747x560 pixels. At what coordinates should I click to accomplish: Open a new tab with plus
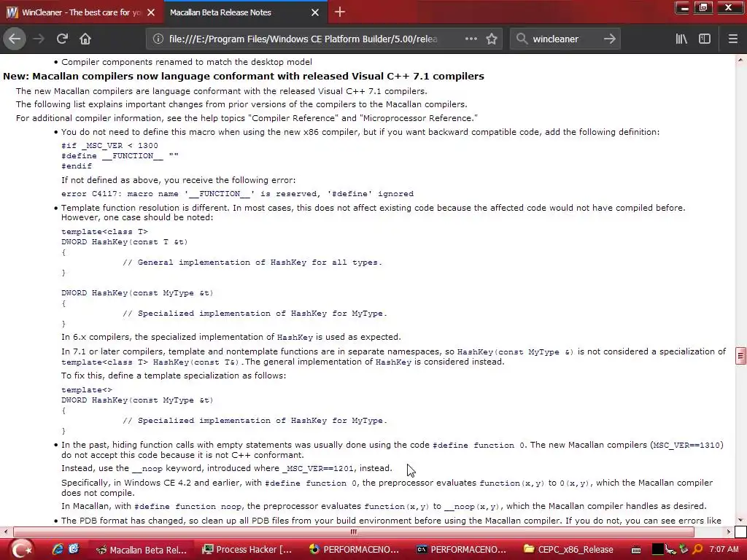click(340, 12)
